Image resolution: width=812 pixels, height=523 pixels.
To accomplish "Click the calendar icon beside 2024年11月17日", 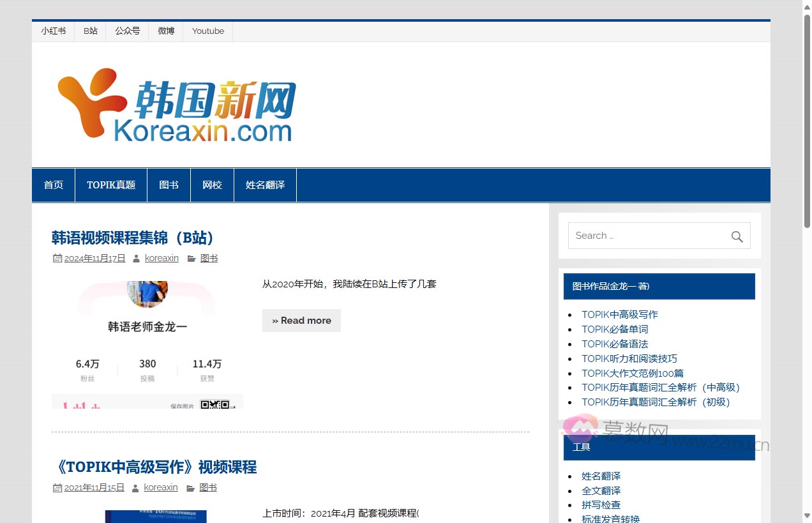I will coord(57,259).
